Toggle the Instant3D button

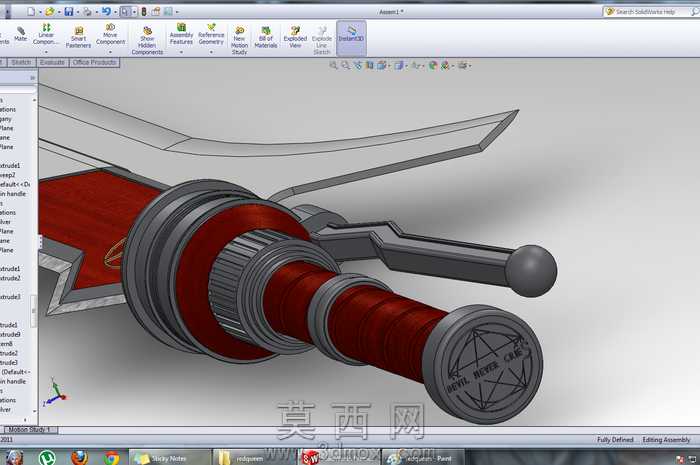[x=351, y=38]
